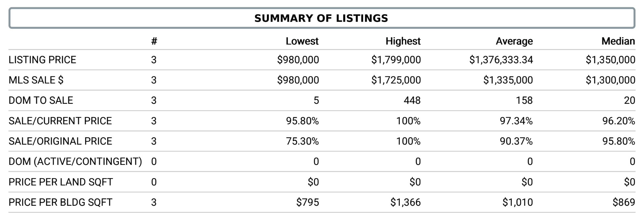Select the Lowest column header

pos(302,41)
